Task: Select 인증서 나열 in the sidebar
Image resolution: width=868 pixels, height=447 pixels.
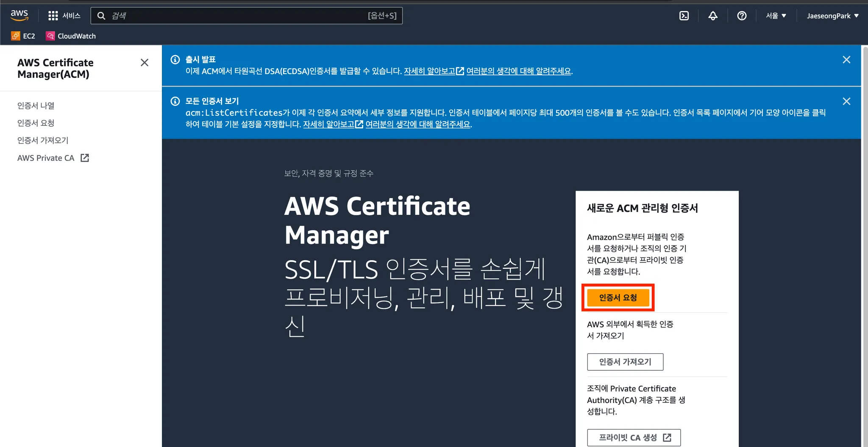Action: [x=36, y=106]
